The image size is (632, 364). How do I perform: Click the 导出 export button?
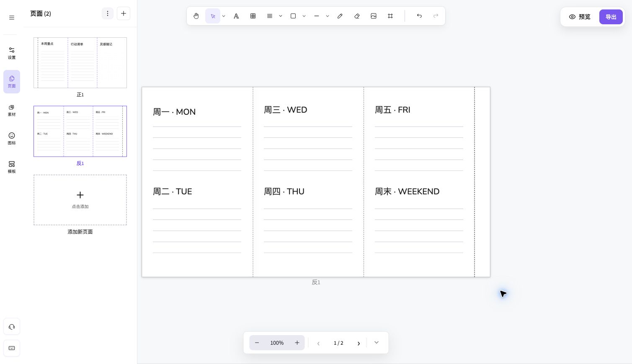(x=611, y=17)
